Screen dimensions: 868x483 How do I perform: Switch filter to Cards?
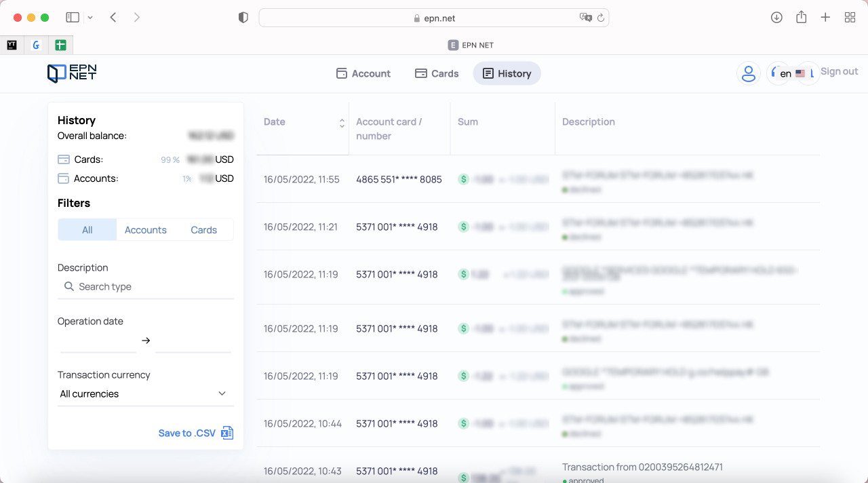[x=203, y=230]
